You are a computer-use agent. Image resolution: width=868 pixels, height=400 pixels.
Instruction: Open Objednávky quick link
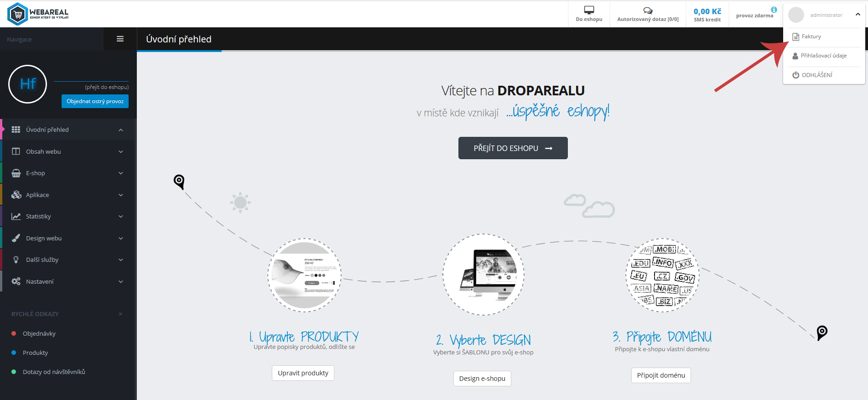[39, 333]
